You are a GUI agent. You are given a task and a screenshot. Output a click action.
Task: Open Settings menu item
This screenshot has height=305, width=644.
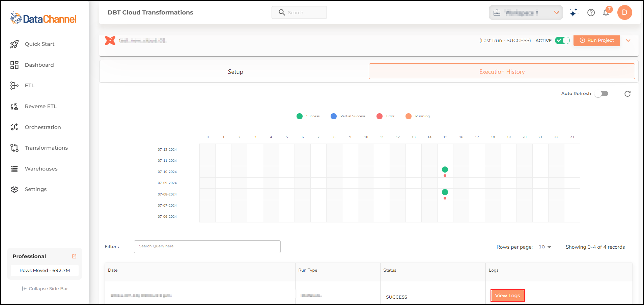coord(36,189)
